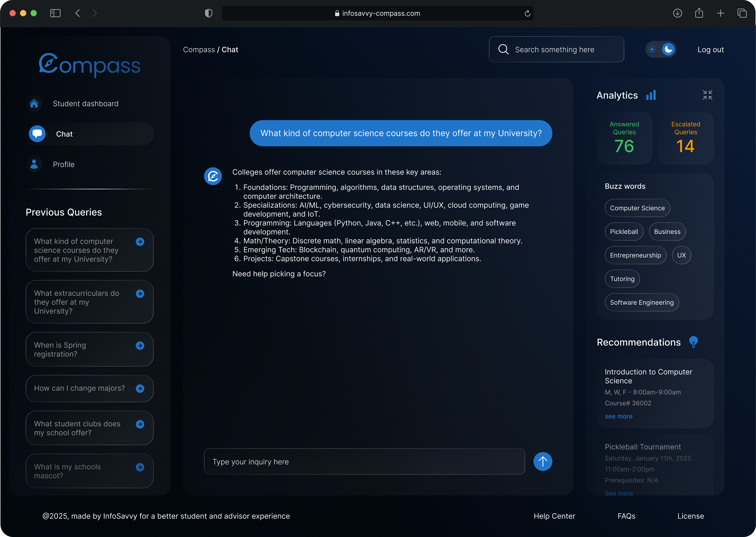Click the Student dashboard home icon
The height and width of the screenshot is (537, 756).
pyautogui.click(x=34, y=104)
